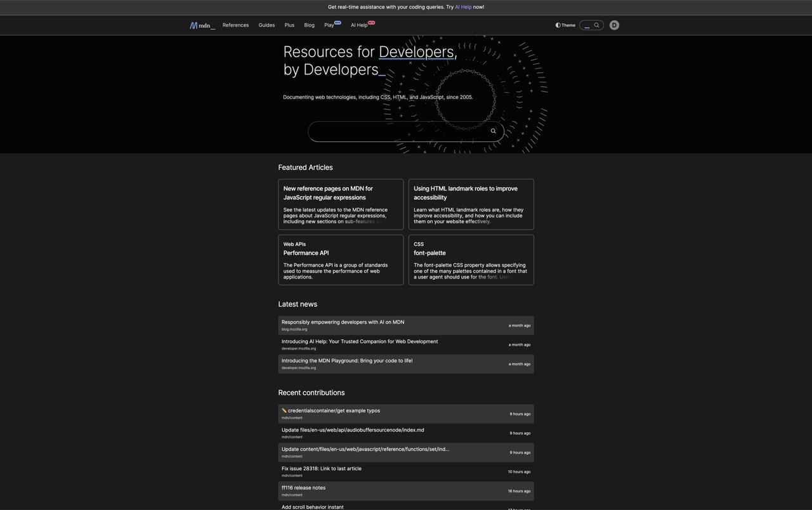Click the AI Help banner link
This screenshot has width=812, height=510.
click(x=463, y=7)
